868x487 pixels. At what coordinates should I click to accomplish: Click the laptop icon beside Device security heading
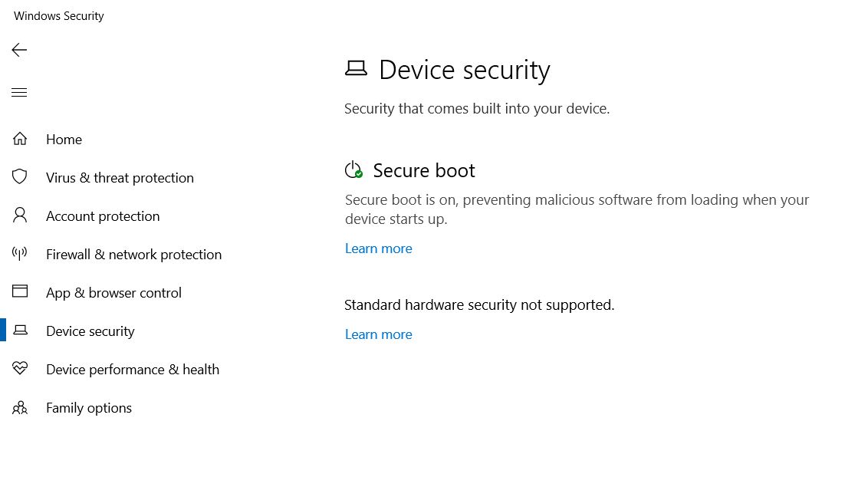pos(356,70)
